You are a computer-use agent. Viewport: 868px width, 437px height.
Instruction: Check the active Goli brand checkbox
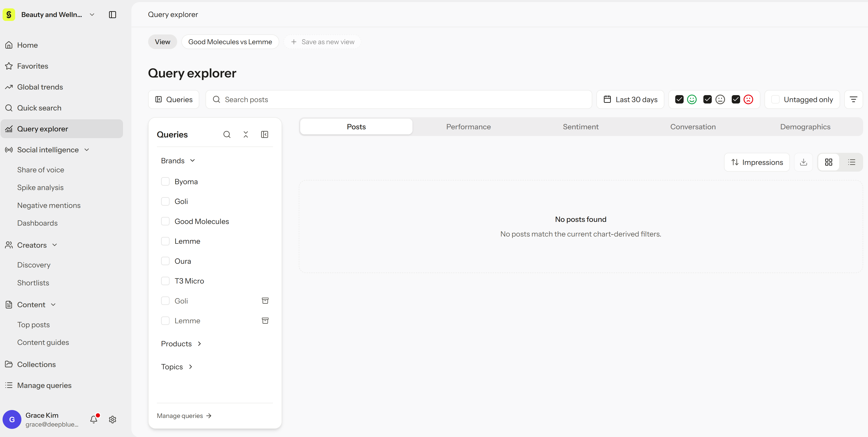click(x=165, y=201)
